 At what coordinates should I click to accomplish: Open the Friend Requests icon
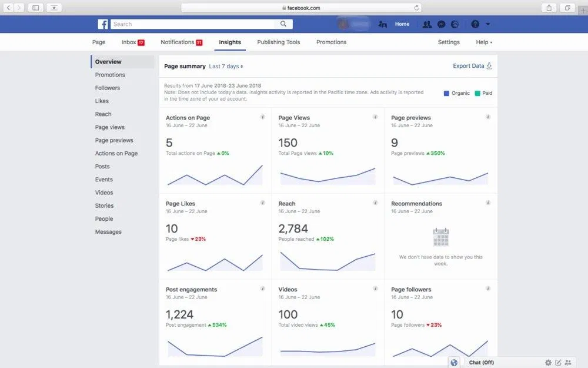tap(428, 24)
